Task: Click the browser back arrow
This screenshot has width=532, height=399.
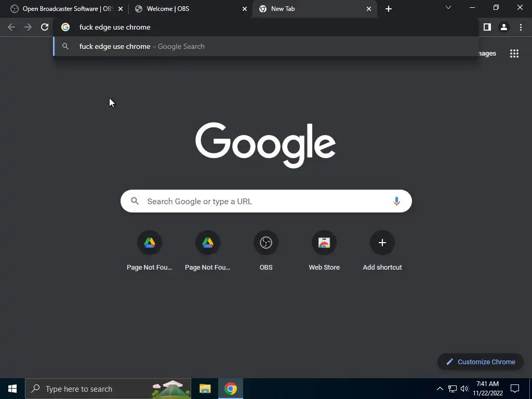Action: tap(11, 27)
